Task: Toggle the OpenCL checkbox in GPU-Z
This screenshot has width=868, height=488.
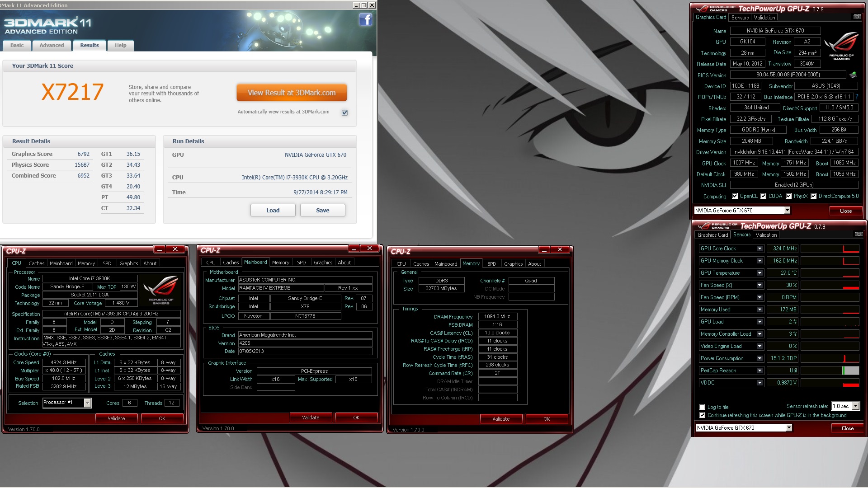Action: click(x=735, y=196)
